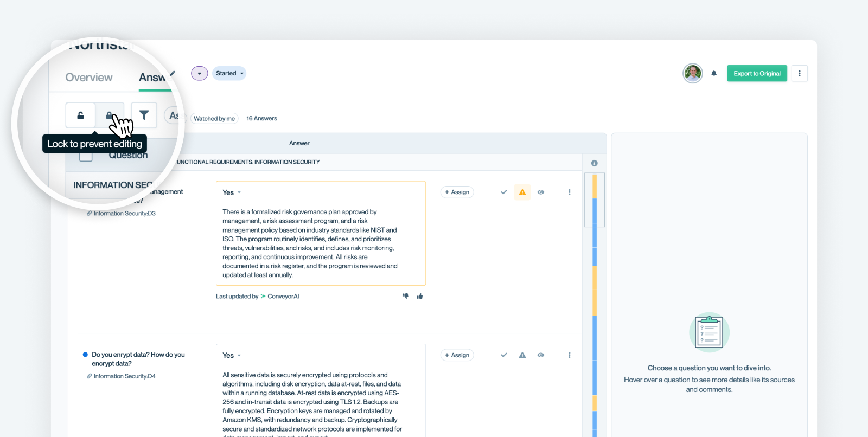Toggle watch eye on the first answer
This screenshot has width=868, height=437.
541,192
